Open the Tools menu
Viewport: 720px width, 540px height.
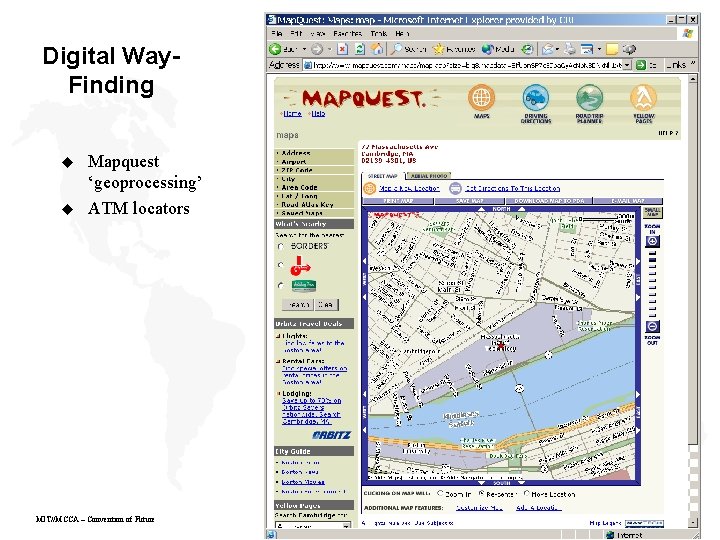[x=379, y=34]
